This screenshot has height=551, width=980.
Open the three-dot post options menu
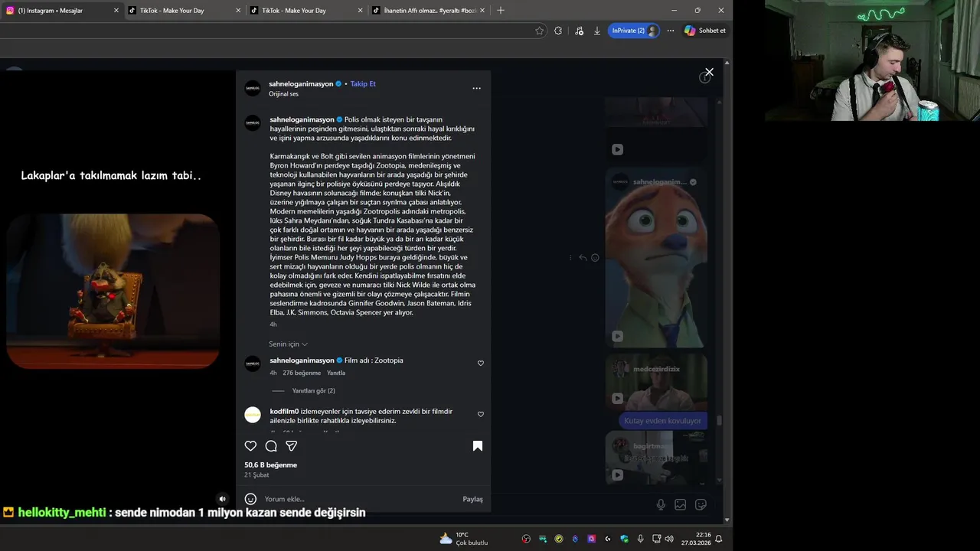pyautogui.click(x=476, y=88)
